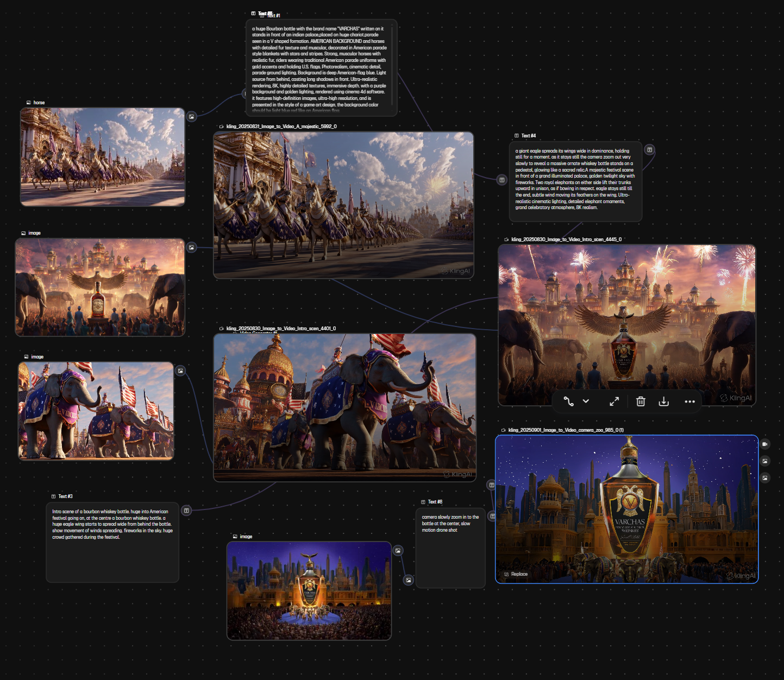Click the intro scene prompt in Text #3
This screenshot has height=680, width=784.
(112, 524)
